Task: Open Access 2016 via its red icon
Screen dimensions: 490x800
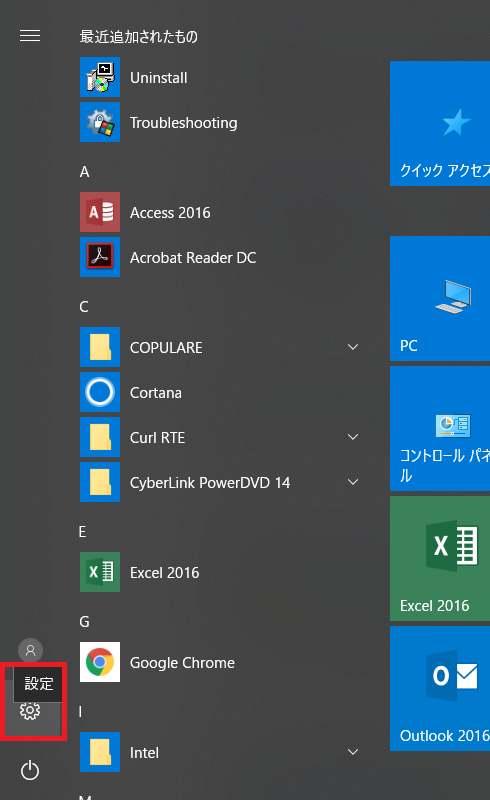Action: (100, 212)
